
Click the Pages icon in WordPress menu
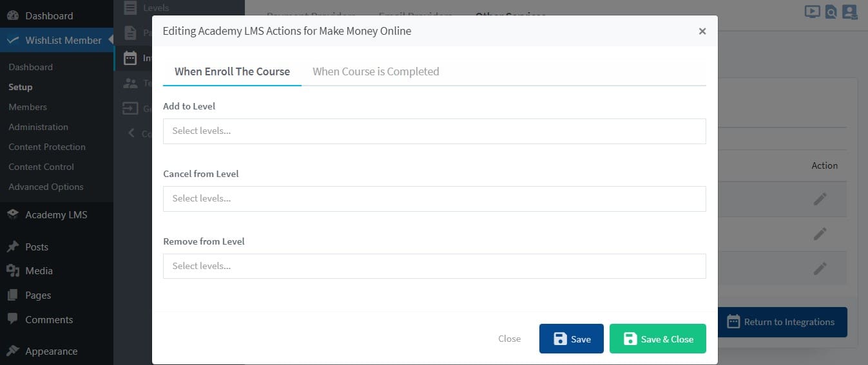pos(12,295)
